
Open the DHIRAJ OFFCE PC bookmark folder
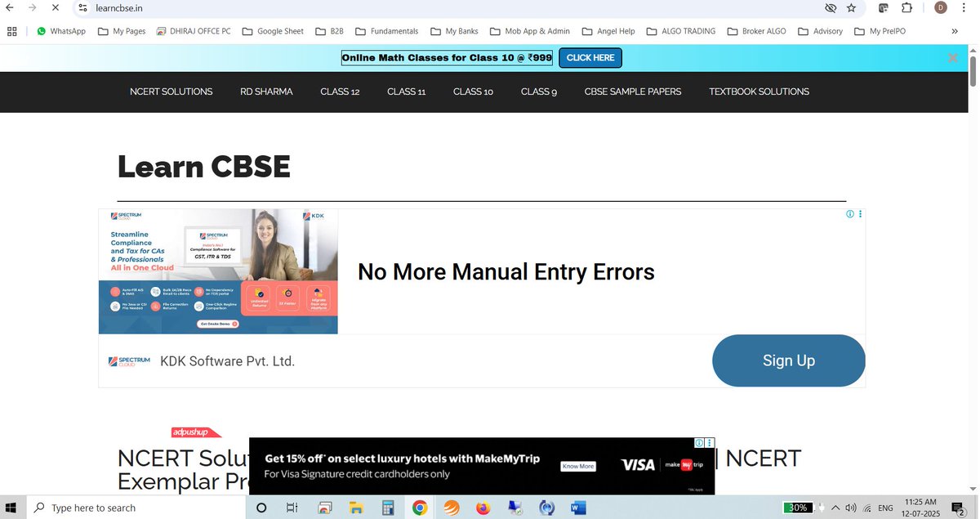[x=193, y=31]
